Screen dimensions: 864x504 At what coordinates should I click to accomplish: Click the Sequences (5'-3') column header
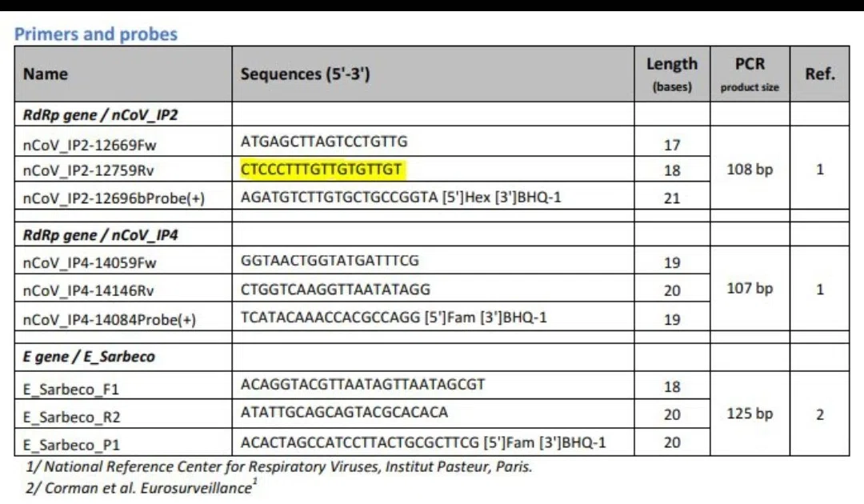coord(306,74)
